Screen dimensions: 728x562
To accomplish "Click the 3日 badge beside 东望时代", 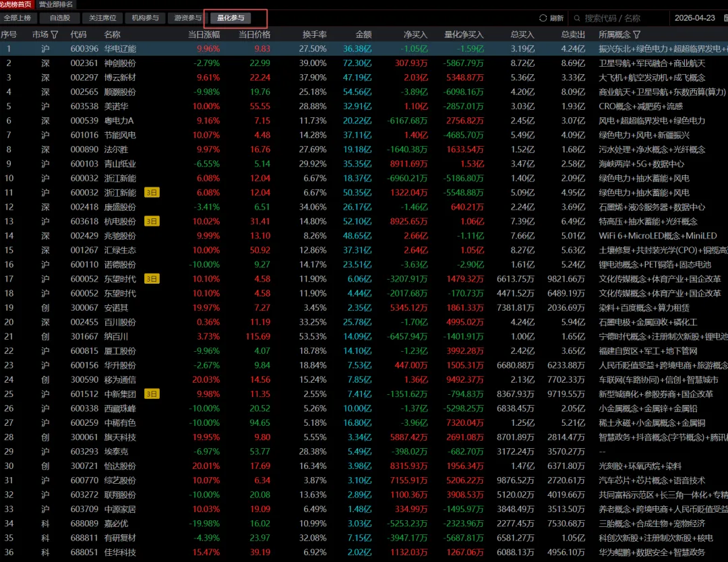I will pos(152,279).
